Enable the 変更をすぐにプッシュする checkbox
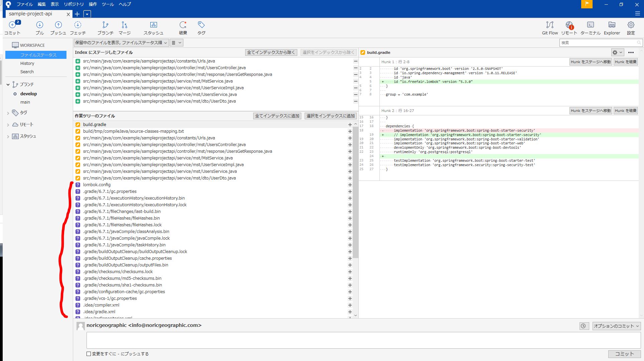This screenshot has height=361, width=644. 88,354
